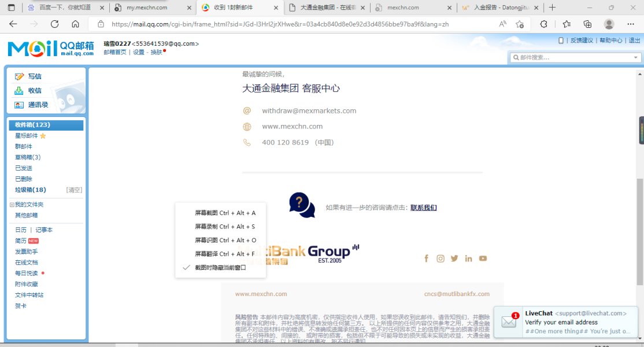Viewport: 644px width, 347px height.
Task: Choose 屏幕截图 Ctrl+Alt+A menu entry
Action: coord(225,213)
